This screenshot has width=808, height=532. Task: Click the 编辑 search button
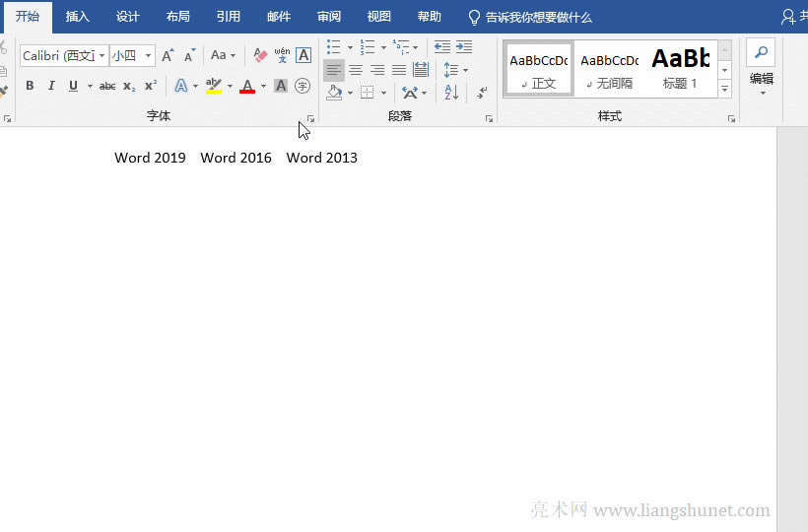[761, 53]
